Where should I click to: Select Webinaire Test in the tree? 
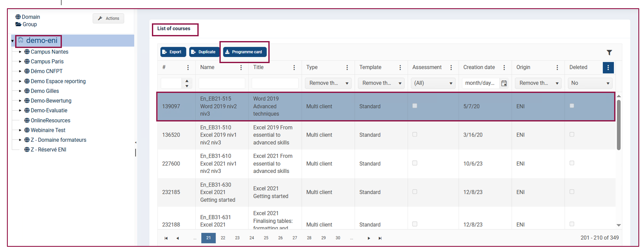click(x=48, y=130)
